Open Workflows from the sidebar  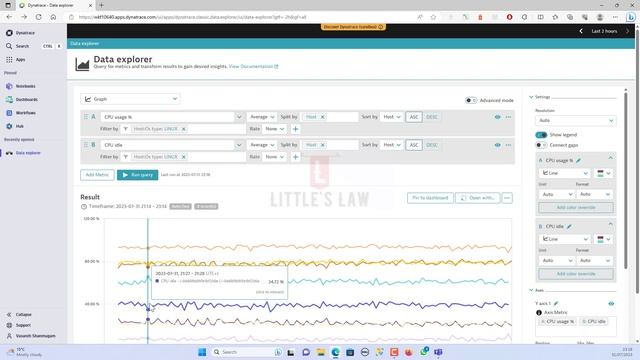(x=21, y=113)
